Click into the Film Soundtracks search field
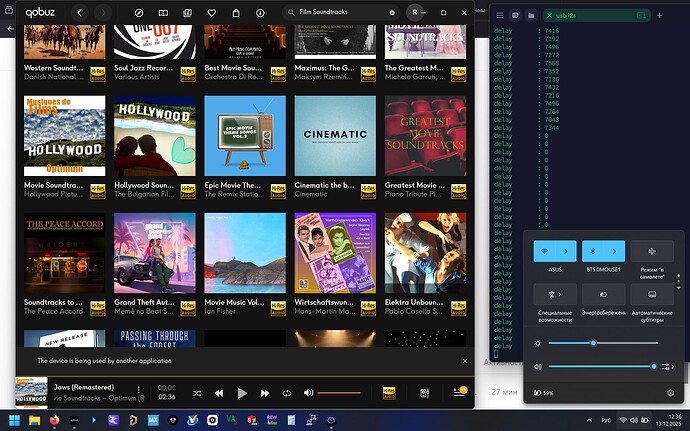 pyautogui.click(x=339, y=12)
